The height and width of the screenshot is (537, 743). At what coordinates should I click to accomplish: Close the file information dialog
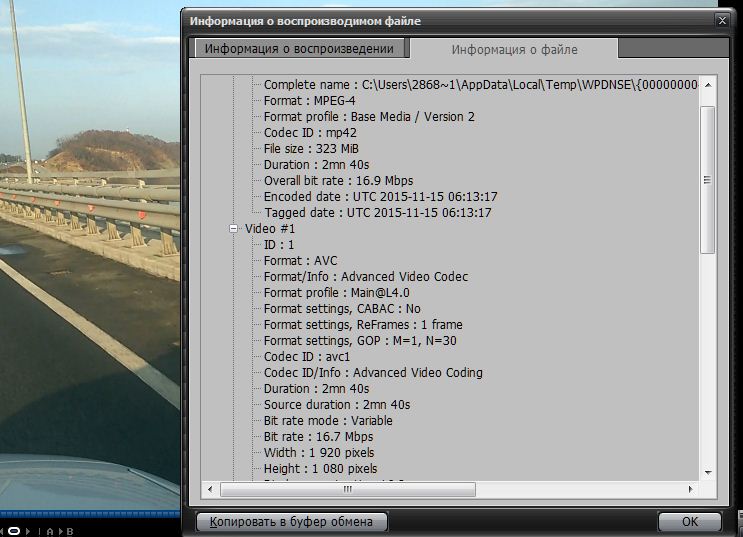tap(722, 19)
